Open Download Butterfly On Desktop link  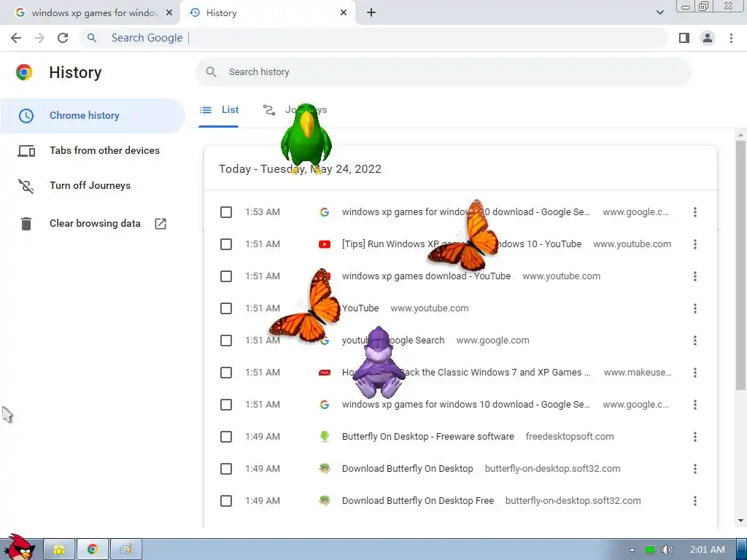click(x=407, y=469)
